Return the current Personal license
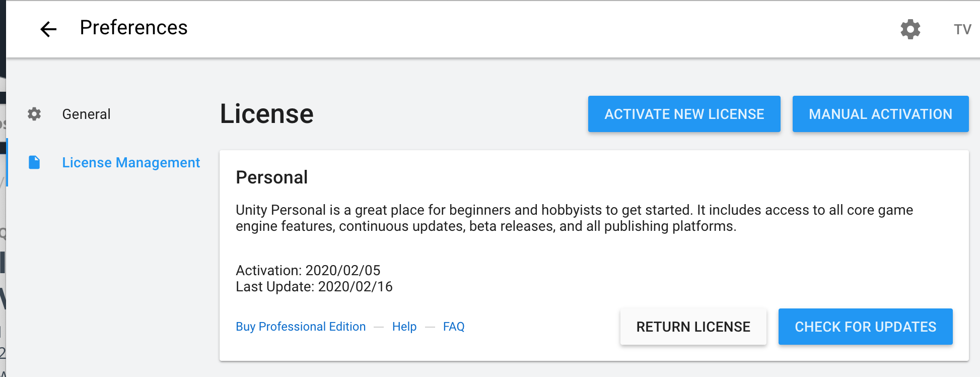This screenshot has height=377, width=980. (693, 327)
